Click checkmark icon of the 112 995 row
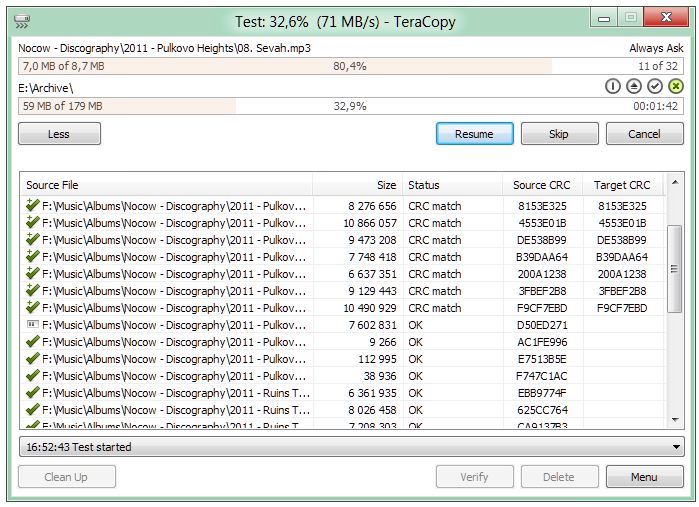The image size is (699, 507). (33, 359)
